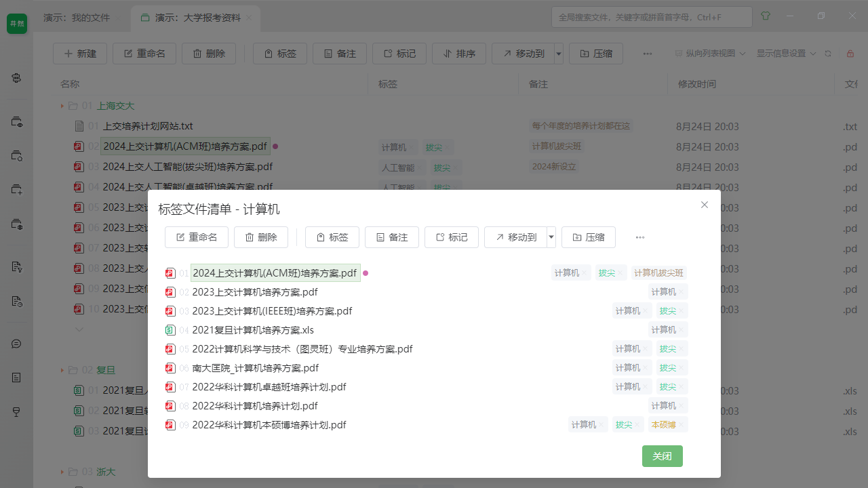Image resolution: width=868 pixels, height=488 pixels.
Task: Click the 关闭 button in the dialog
Action: point(662,456)
